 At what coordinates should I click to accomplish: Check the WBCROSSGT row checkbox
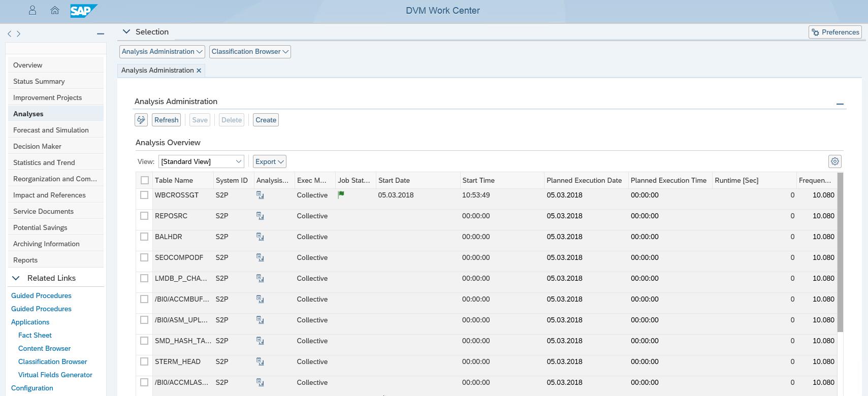click(x=144, y=195)
